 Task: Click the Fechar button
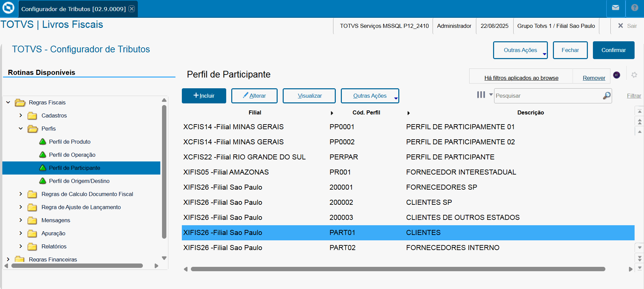[570, 50]
